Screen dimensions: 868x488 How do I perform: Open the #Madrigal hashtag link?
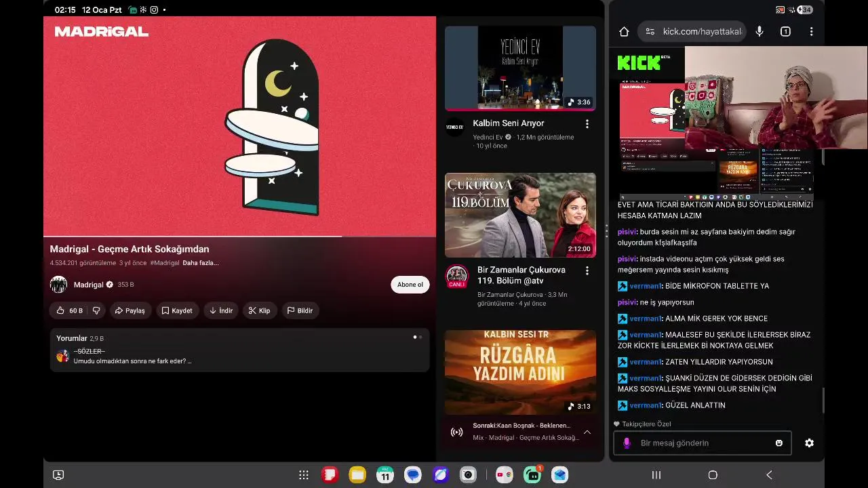pyautogui.click(x=165, y=263)
